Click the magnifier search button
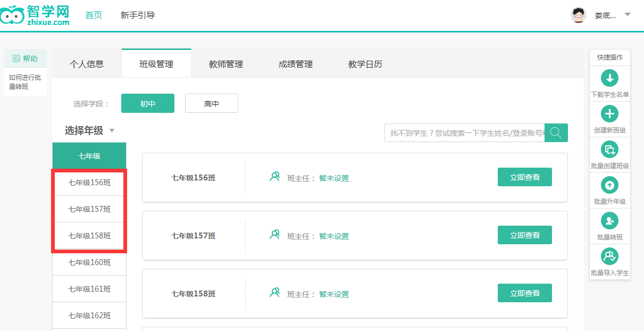644x331 pixels. coord(556,133)
